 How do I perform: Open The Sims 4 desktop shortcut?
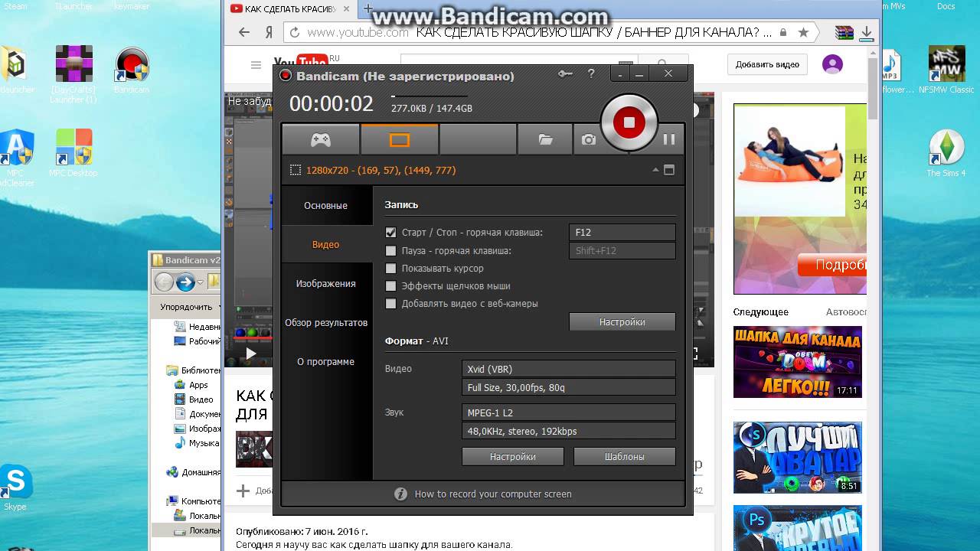(x=946, y=153)
